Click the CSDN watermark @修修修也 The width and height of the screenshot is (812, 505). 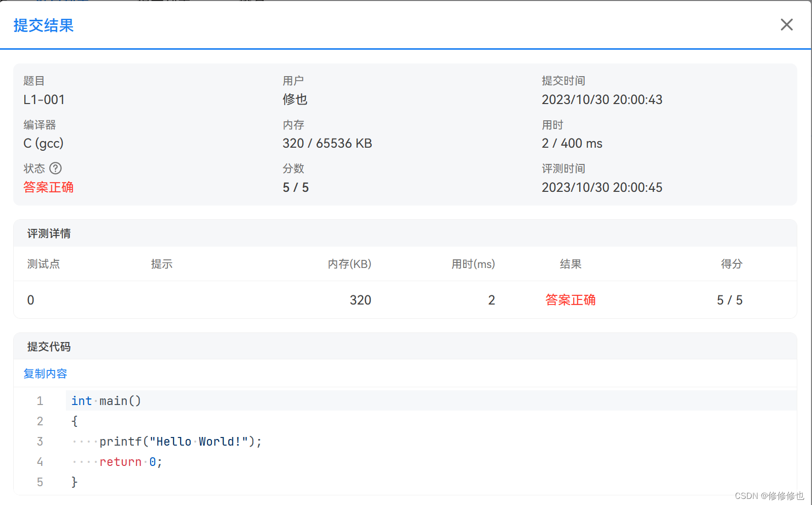click(x=769, y=496)
